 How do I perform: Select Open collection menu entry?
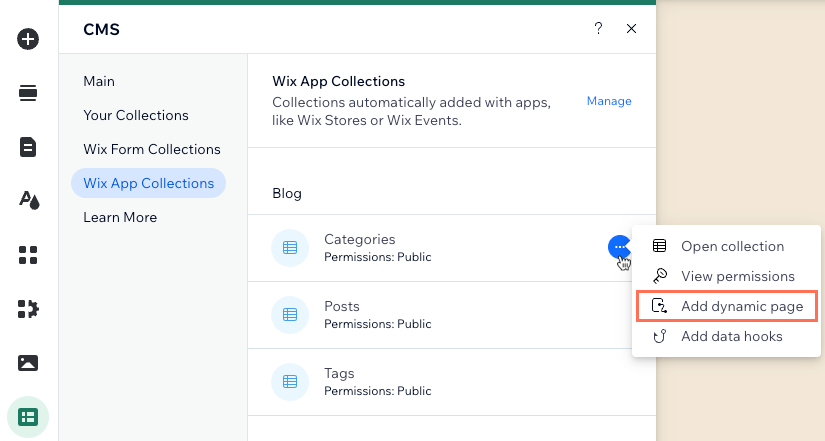726,246
